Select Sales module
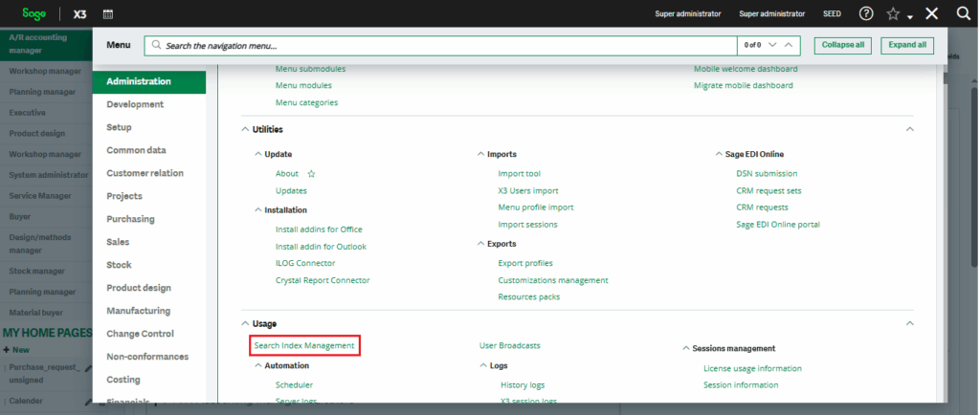980x415 pixels. pos(118,242)
